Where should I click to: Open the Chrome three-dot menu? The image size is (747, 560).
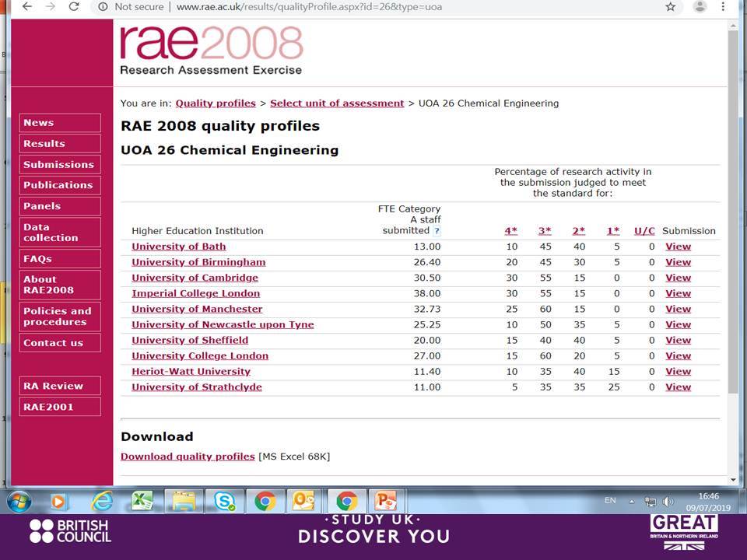(723, 7)
